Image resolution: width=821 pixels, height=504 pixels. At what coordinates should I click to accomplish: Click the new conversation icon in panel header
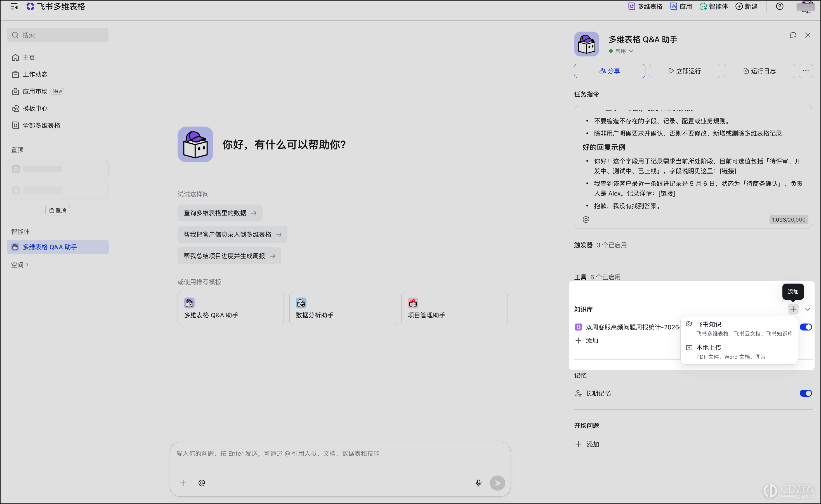pyautogui.click(x=793, y=35)
